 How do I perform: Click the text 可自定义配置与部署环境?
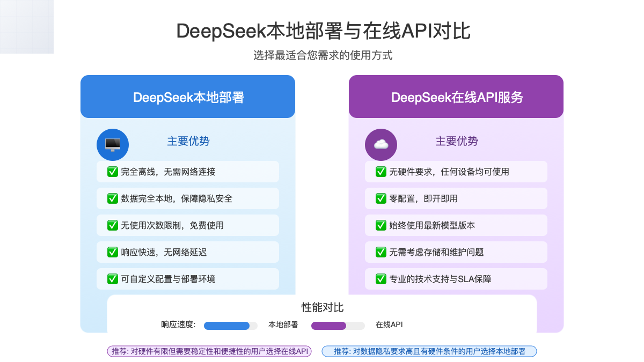[x=168, y=279]
